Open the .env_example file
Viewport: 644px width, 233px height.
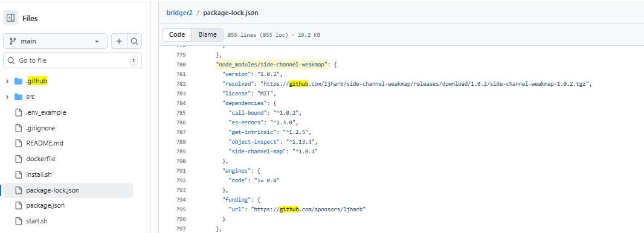point(46,112)
